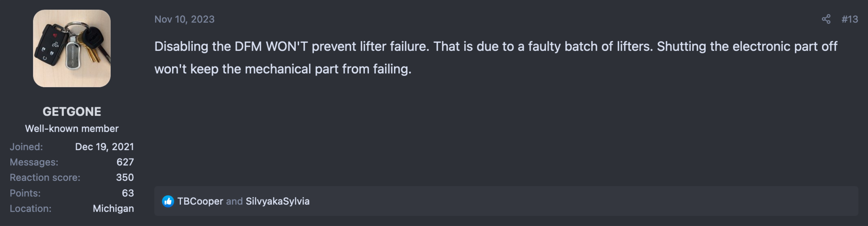Click the "Reaction score:" label

45,177
